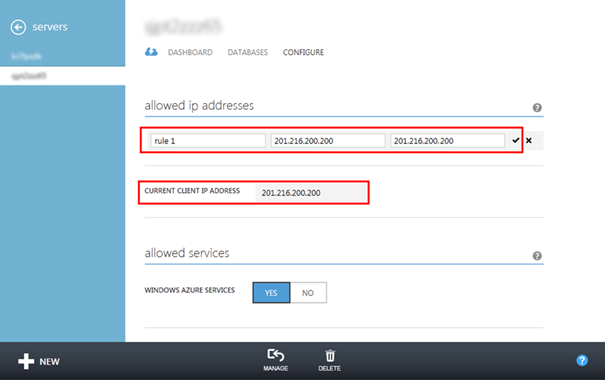Screen dimensions: 605x380
Task: Click the current client IP address box
Action: click(x=311, y=193)
